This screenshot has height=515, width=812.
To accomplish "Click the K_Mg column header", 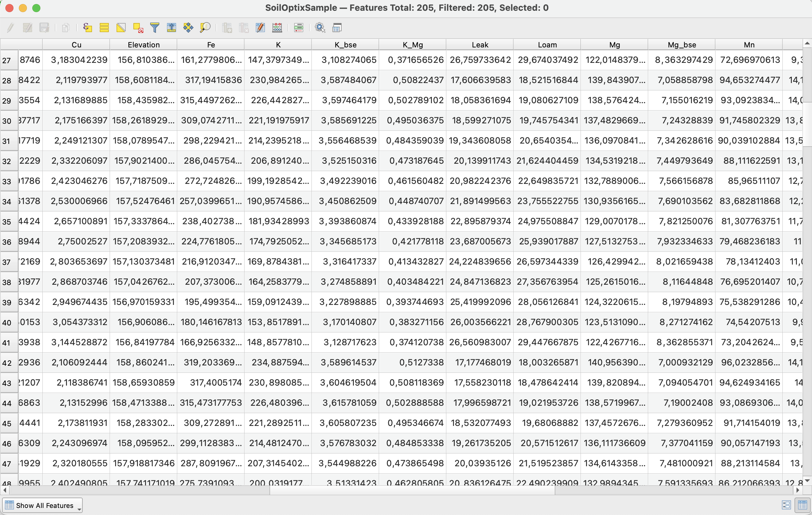I will [x=412, y=44].
